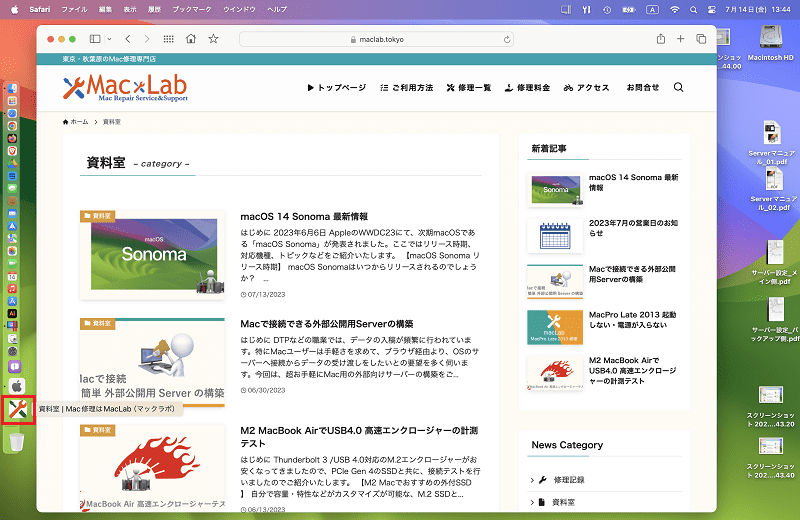Reload the page with the refresh icon

pos(507,39)
